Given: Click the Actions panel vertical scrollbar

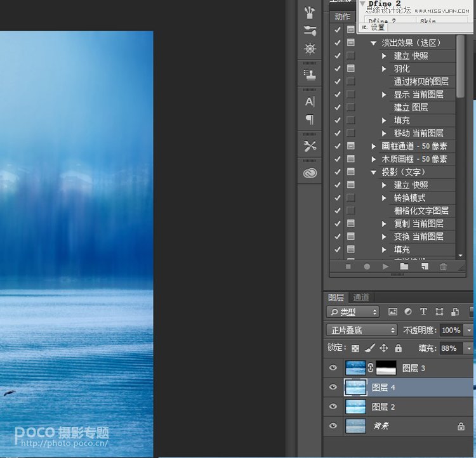Looking at the screenshot, I should [460, 66].
